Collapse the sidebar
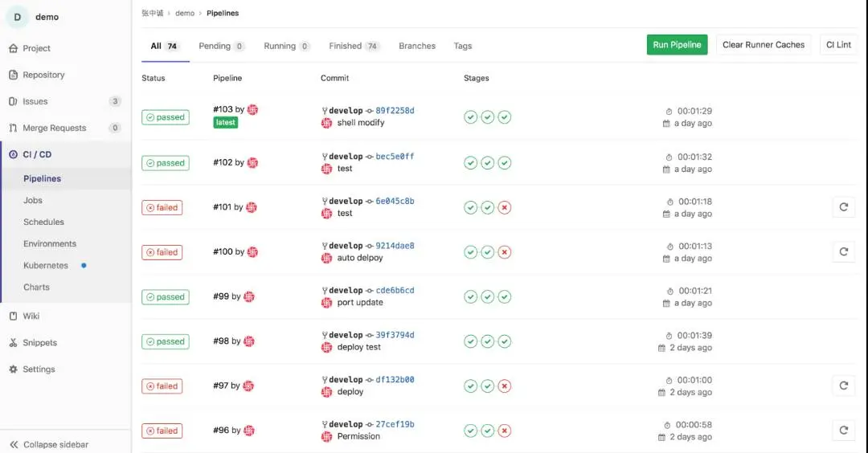868x453 pixels. [49, 444]
